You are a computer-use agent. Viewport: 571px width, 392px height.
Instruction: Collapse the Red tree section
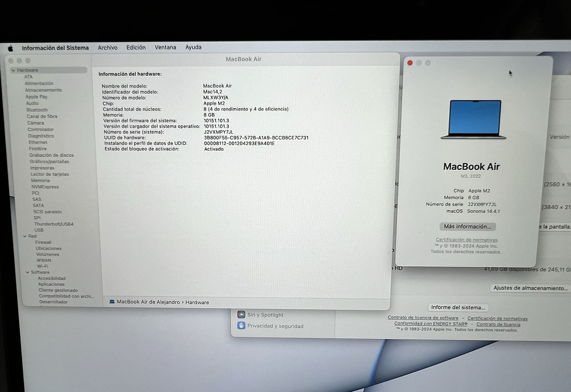25,236
